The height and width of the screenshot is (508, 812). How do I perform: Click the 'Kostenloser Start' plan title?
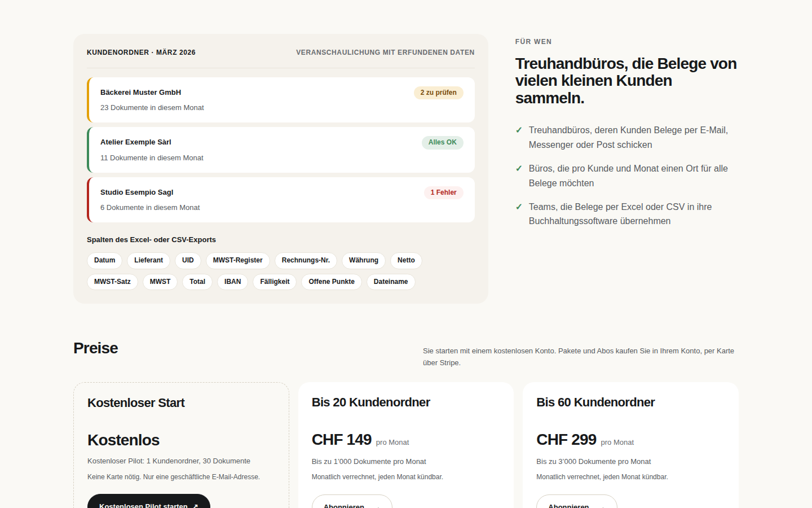tap(136, 403)
